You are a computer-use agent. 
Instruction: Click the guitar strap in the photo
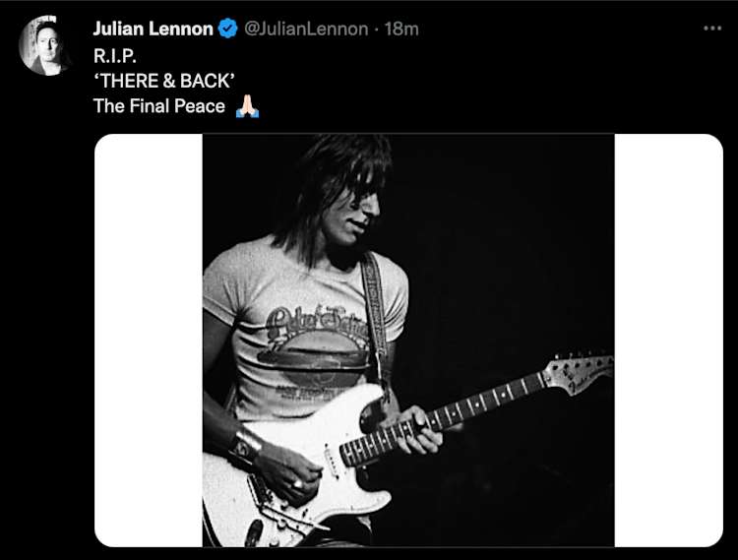coord(375,313)
